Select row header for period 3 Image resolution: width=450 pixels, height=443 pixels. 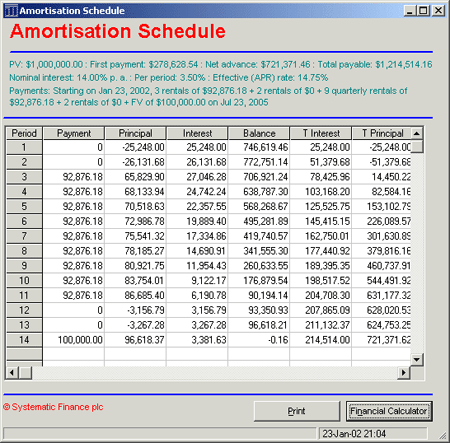coord(24,177)
